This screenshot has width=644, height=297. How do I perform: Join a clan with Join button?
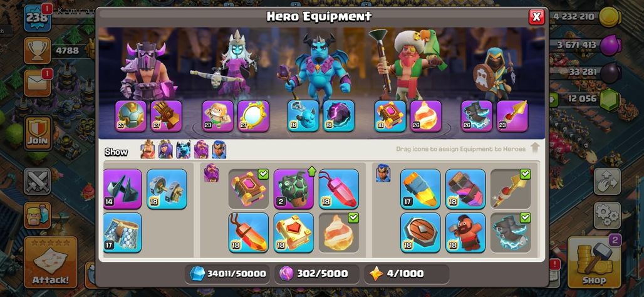tap(38, 133)
